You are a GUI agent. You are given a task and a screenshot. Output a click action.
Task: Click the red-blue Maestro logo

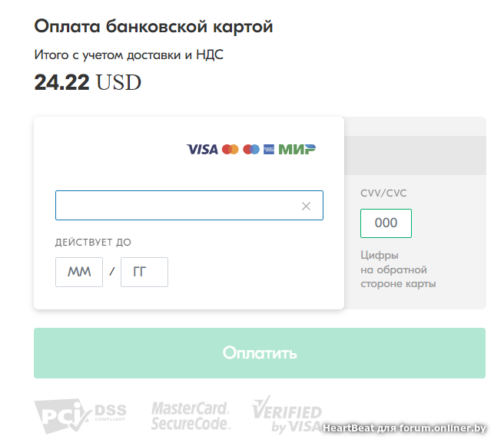(x=251, y=149)
